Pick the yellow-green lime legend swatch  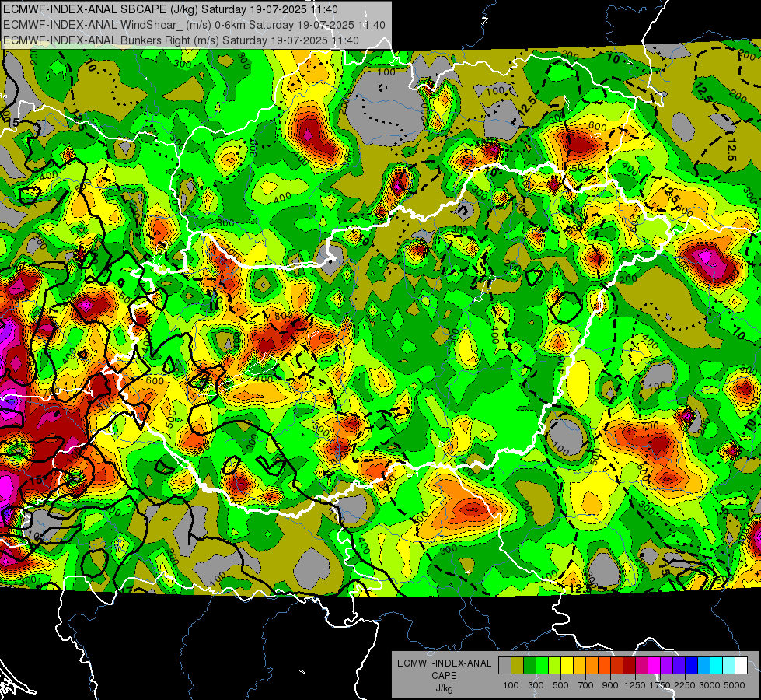click(x=555, y=666)
